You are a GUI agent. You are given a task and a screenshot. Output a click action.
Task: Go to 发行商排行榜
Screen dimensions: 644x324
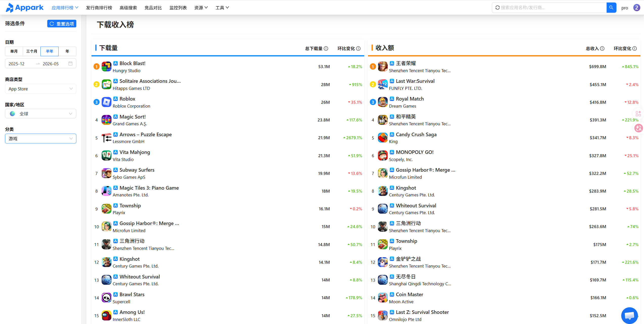99,8
